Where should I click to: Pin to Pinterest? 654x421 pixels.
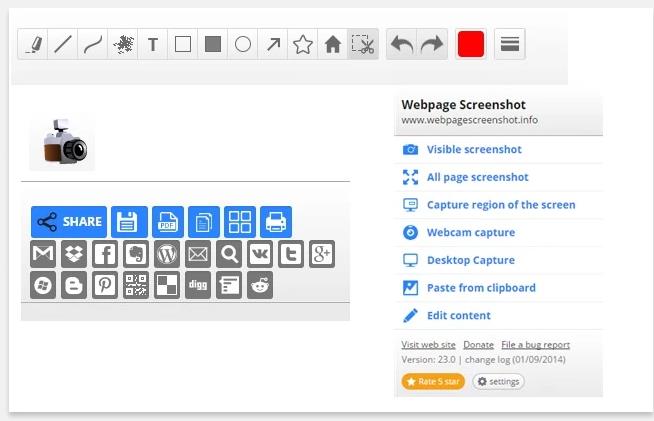[105, 285]
